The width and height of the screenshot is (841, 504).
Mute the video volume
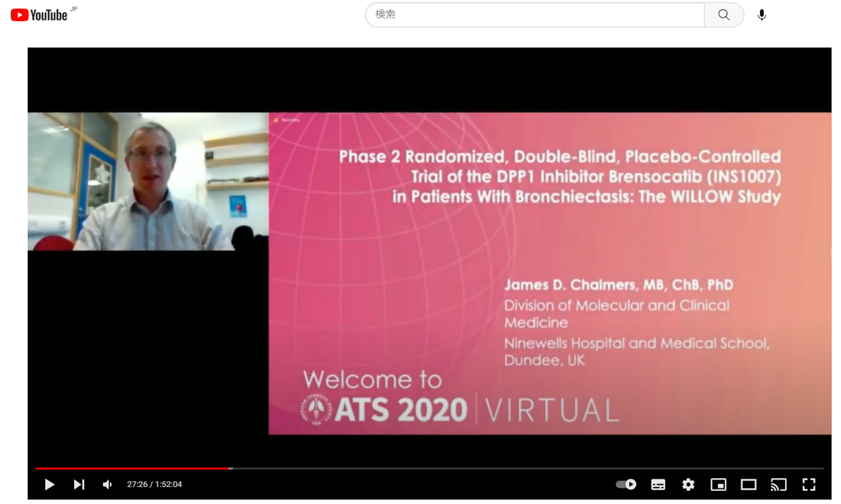point(107,485)
